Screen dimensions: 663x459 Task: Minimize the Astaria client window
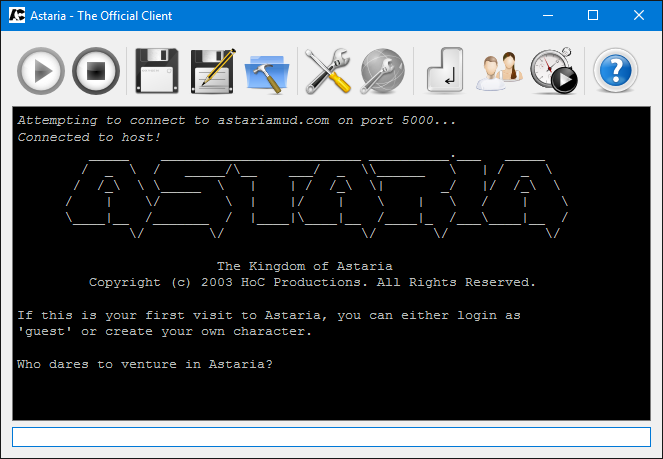tap(547, 16)
